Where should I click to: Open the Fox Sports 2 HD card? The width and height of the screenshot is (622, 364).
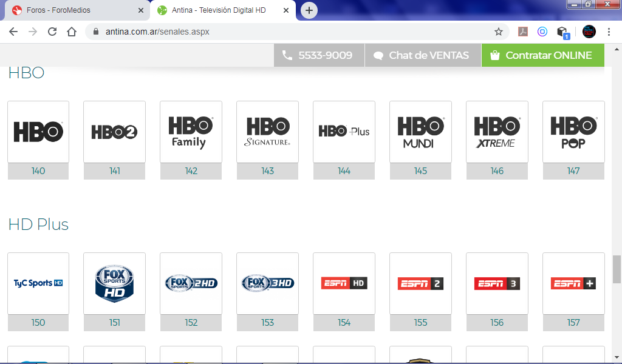pyautogui.click(x=191, y=283)
